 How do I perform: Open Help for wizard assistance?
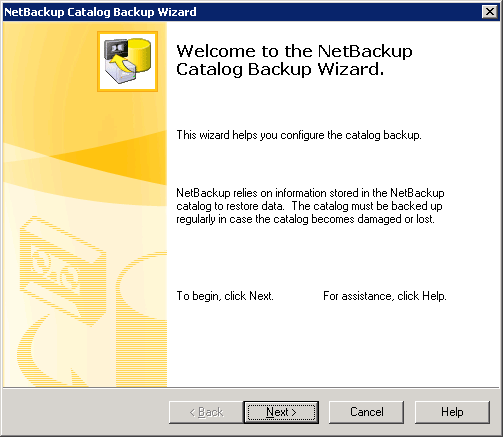coord(452,412)
